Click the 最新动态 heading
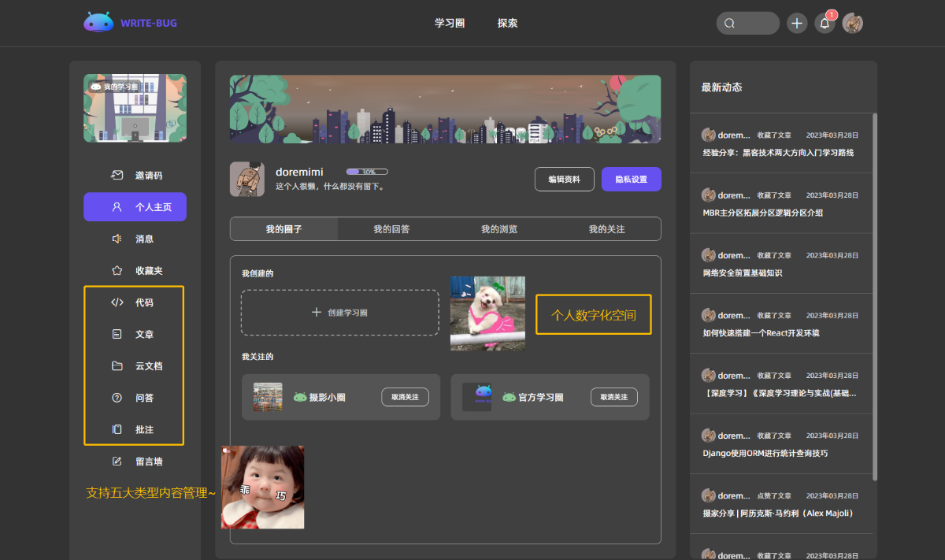 (721, 87)
